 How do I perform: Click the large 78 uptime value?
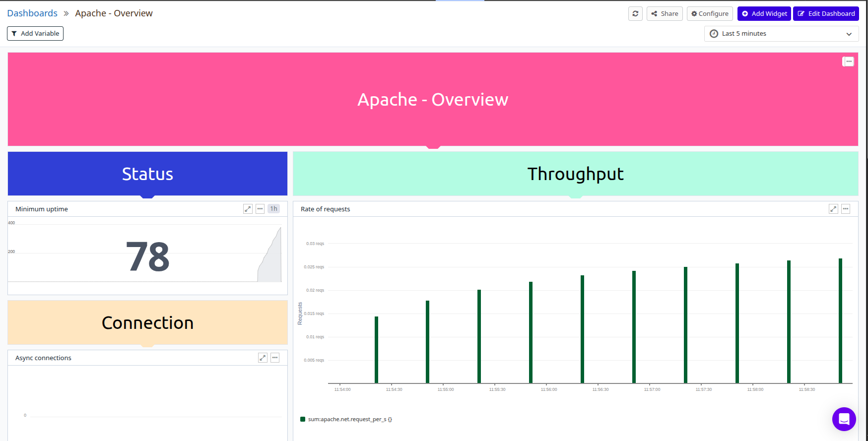tap(147, 257)
